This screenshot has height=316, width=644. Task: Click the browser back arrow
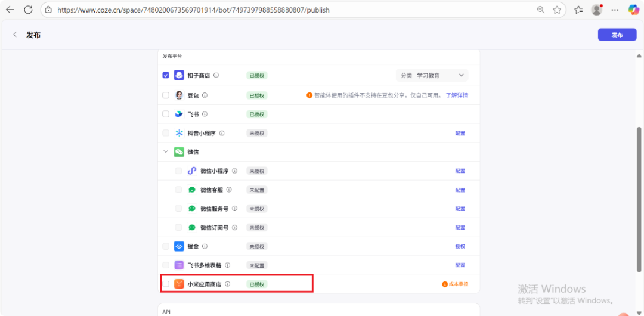coord(10,10)
